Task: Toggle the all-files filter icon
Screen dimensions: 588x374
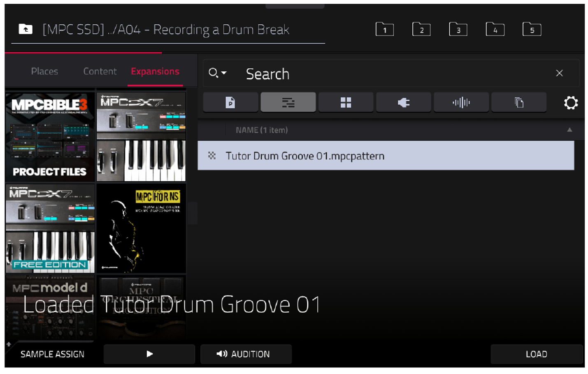Action: 519,102
